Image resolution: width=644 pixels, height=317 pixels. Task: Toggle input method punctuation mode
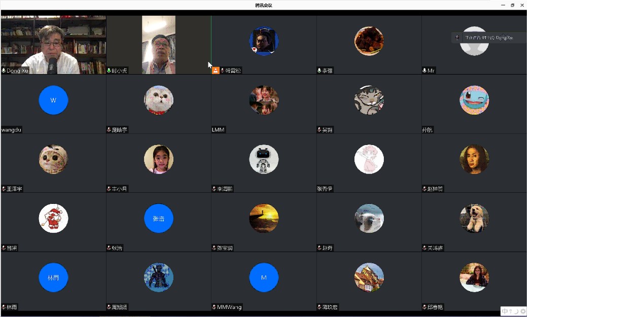(511, 311)
